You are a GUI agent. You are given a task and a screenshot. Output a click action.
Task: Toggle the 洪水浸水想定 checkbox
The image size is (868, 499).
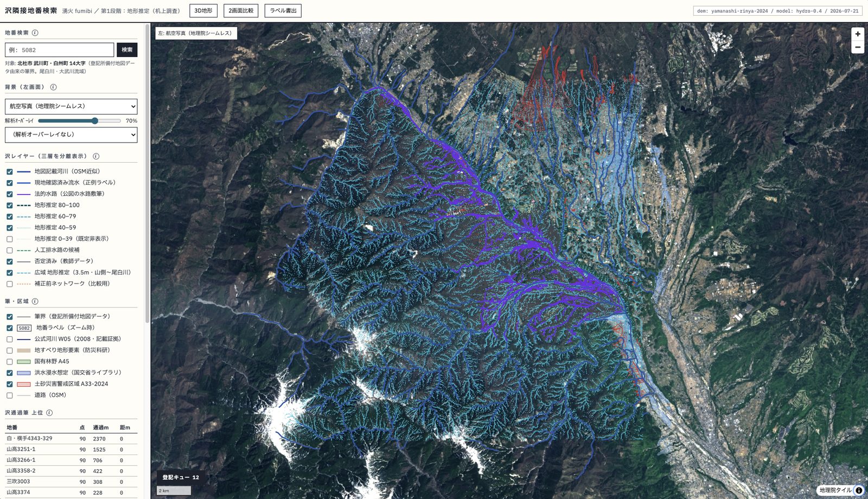[x=10, y=373]
